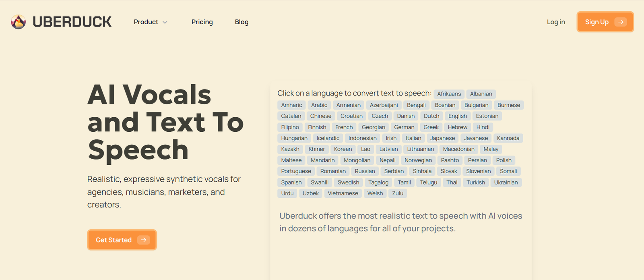This screenshot has width=644, height=280.
Task: Click the Indonesian language chip
Action: (362, 138)
